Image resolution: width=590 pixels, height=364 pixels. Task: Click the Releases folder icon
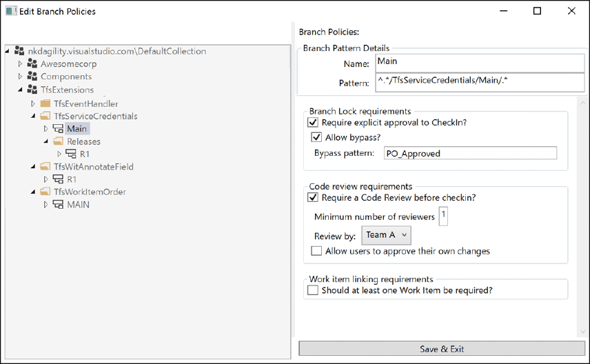pyautogui.click(x=59, y=141)
